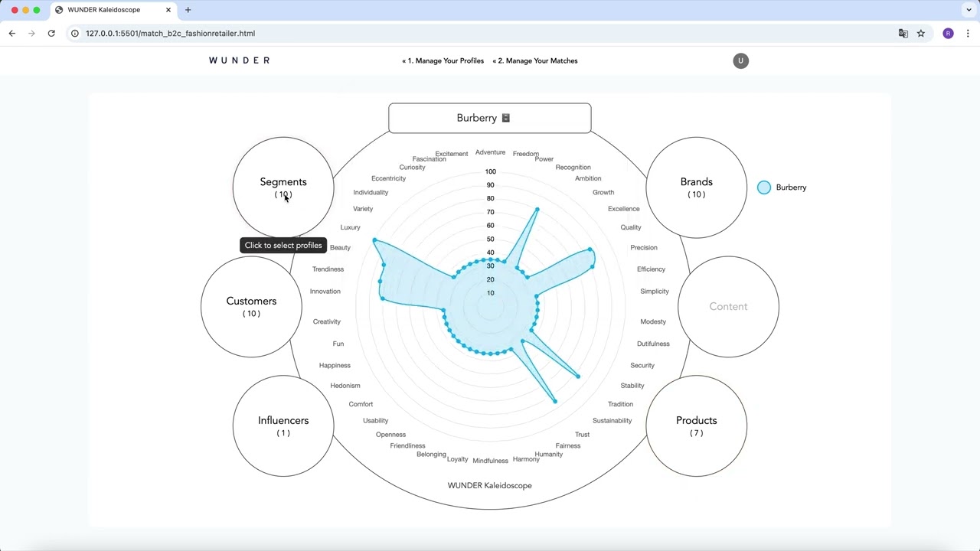Open Chrome profile avatar
Screen dimensions: 980x551
pos(948,33)
